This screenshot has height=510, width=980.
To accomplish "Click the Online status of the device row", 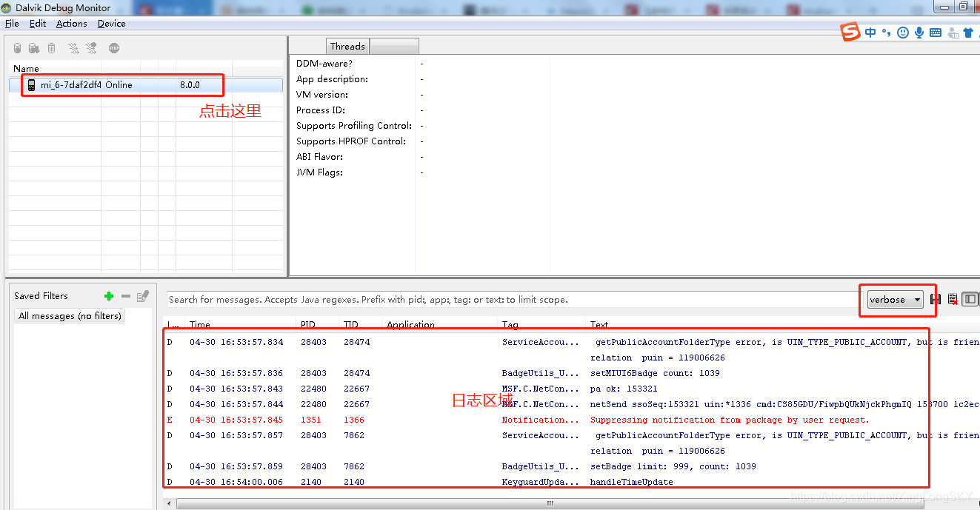I will point(119,85).
